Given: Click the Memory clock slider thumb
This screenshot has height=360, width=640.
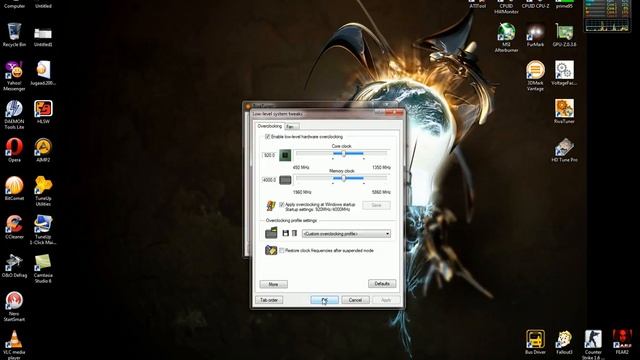Looking at the screenshot, I should [344, 178].
